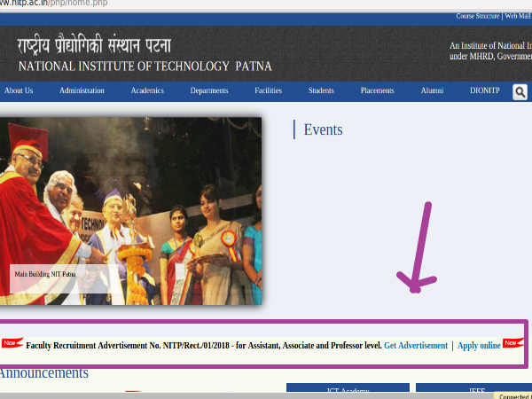Image resolution: width=532 pixels, height=399 pixels.
Task: Open the Alumni menu
Action: coord(433,90)
